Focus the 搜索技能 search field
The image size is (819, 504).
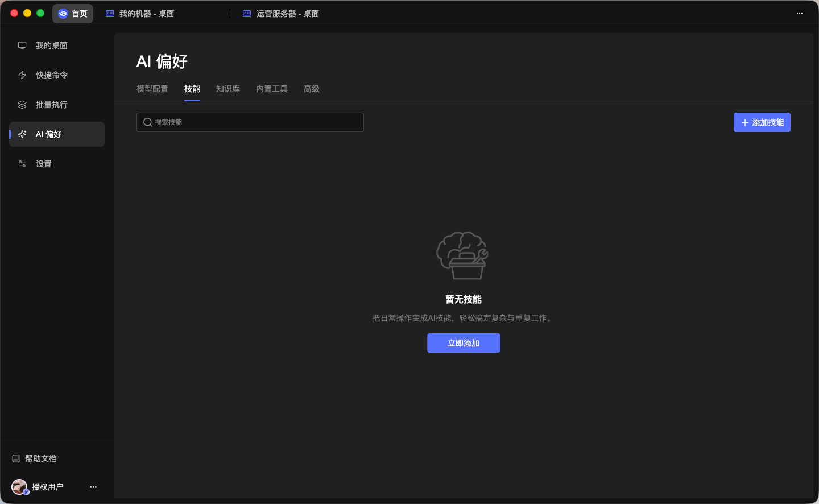pyautogui.click(x=250, y=122)
